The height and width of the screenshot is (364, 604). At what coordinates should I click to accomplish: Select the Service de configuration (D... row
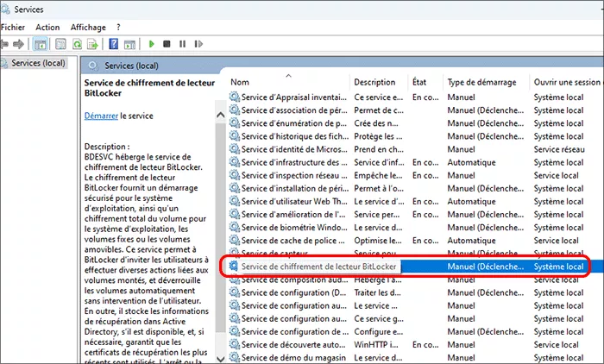(x=416, y=292)
